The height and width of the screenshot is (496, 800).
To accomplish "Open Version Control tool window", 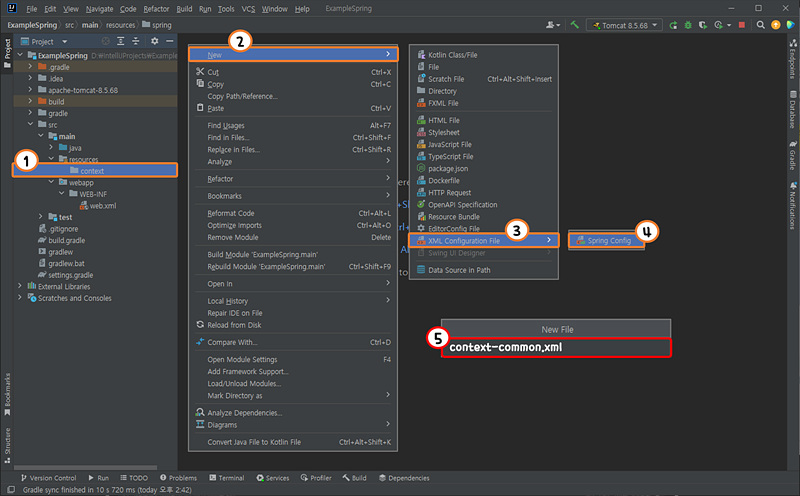I will click(x=48, y=478).
